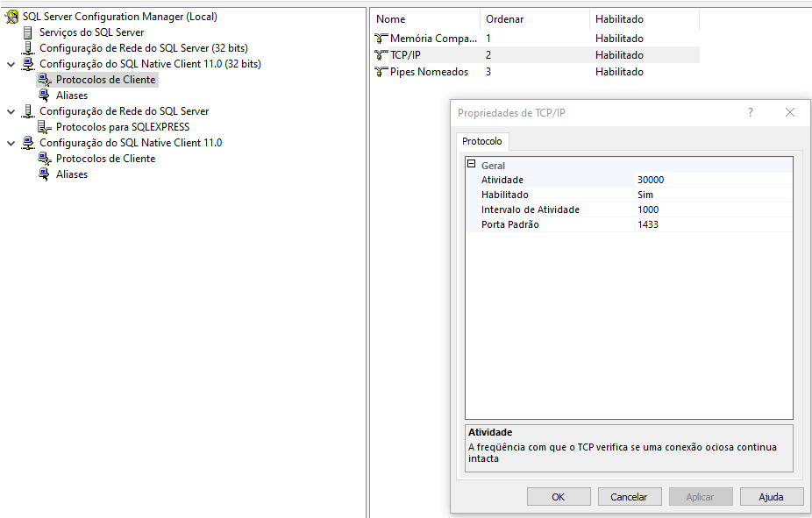Click the TCP/IP protocol icon
812x518 pixels.
[381, 55]
